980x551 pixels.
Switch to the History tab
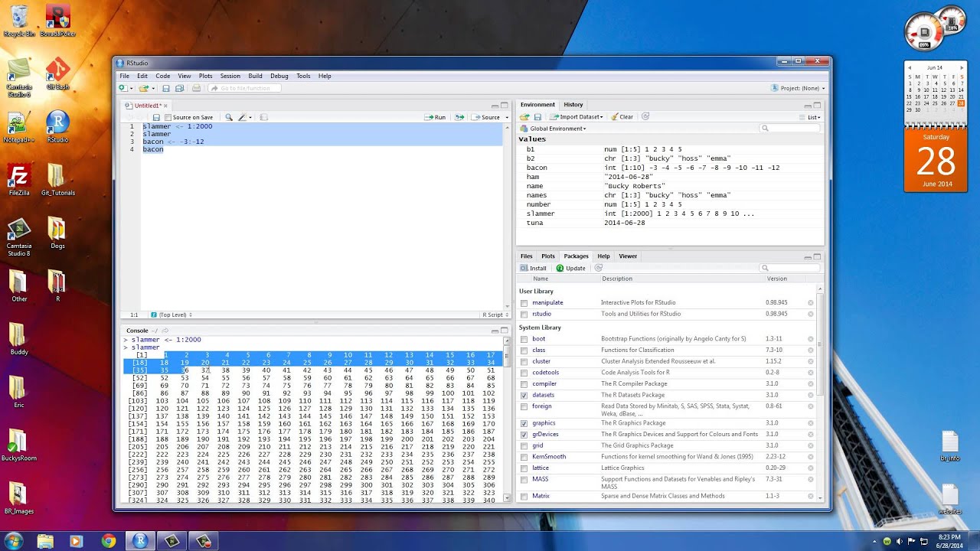click(573, 105)
